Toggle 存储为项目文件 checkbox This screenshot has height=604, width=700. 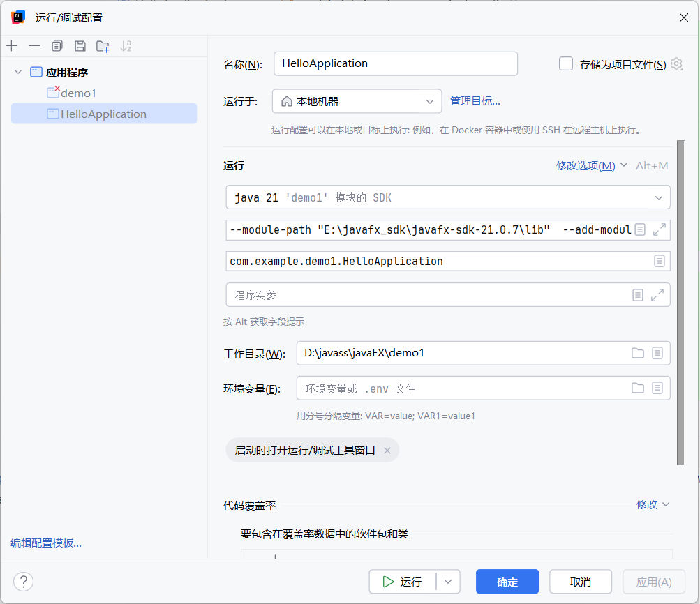pos(566,63)
